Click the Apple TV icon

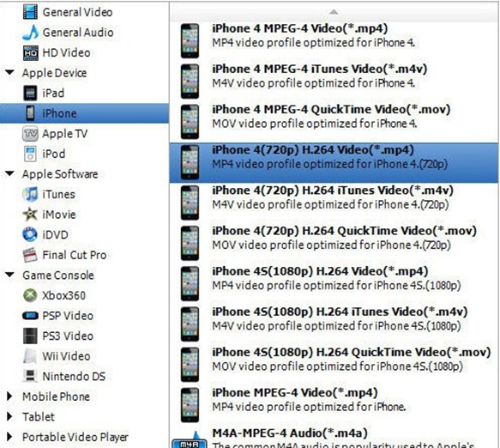click(30, 134)
